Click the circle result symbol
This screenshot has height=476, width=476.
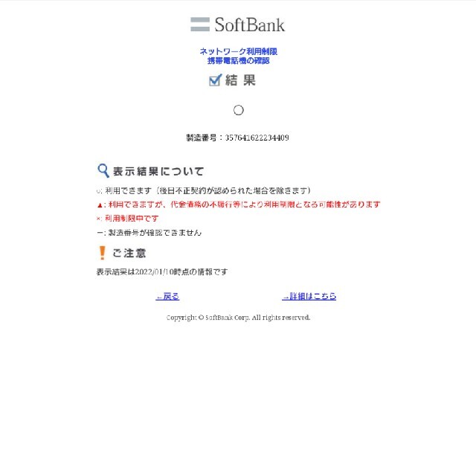point(239,110)
